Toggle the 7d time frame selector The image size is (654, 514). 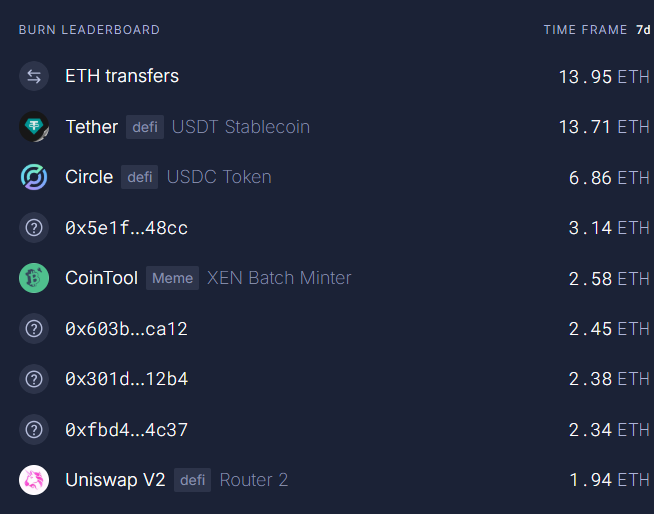coord(643,30)
